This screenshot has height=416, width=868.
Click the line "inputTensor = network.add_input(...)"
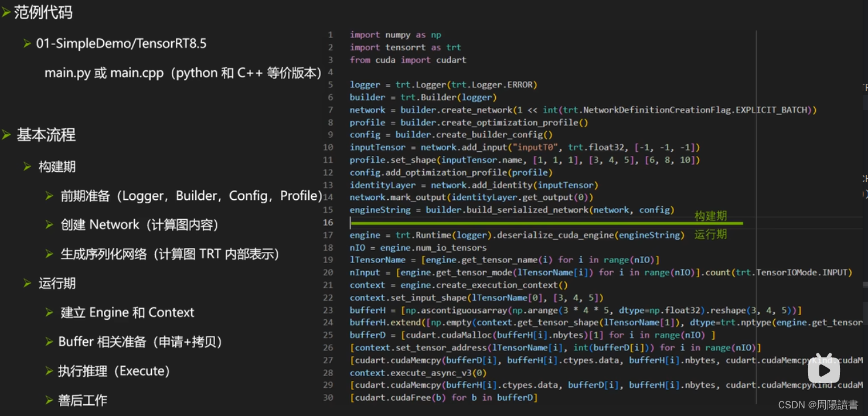click(525, 147)
